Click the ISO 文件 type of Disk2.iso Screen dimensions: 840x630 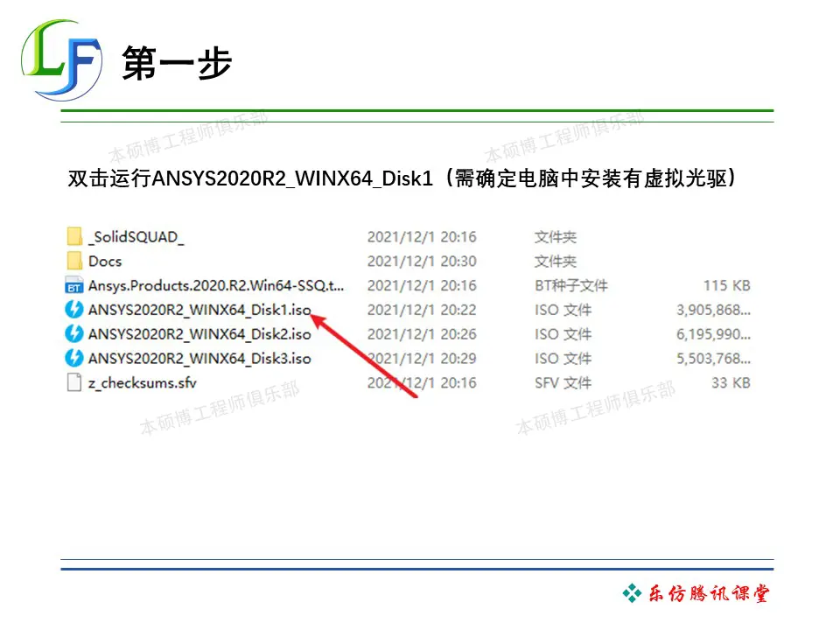coord(563,334)
